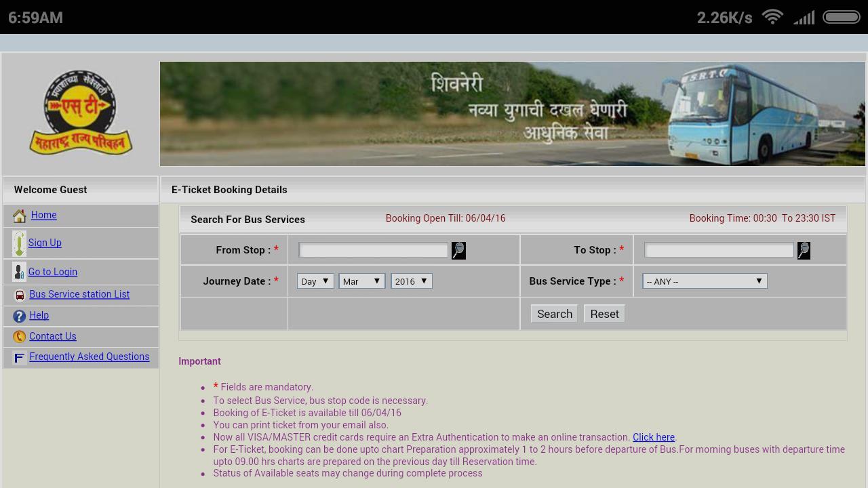Click the MSRTC ST logo emblem
This screenshot has width=868, height=488.
click(80, 113)
